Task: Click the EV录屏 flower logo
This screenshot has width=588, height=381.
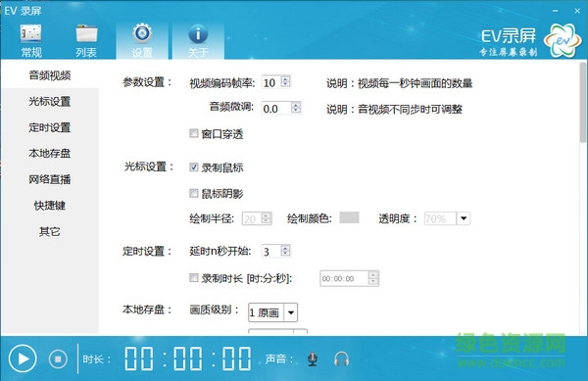Action: pyautogui.click(x=563, y=40)
